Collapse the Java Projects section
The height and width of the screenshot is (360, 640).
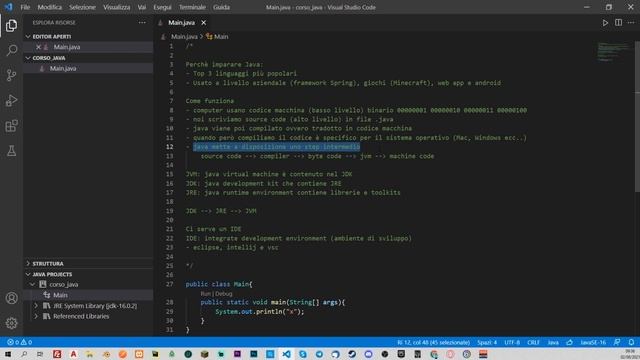pos(28,274)
